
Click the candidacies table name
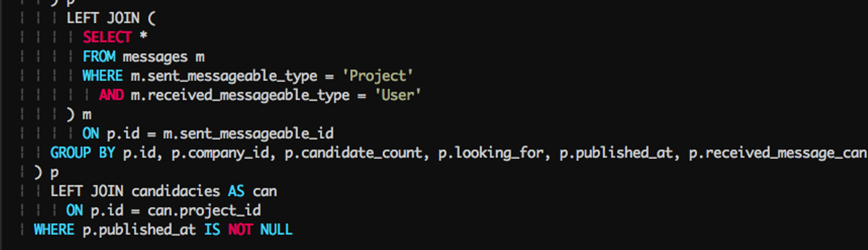[x=175, y=191]
